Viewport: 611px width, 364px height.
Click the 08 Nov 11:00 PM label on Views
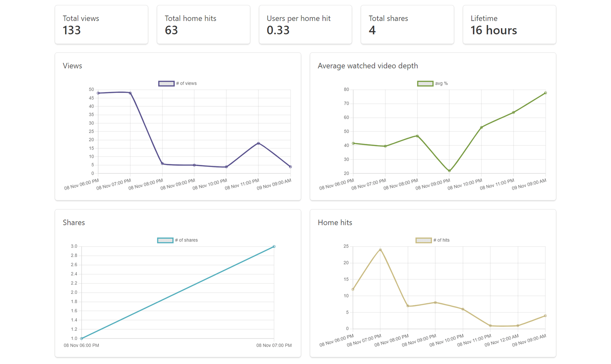click(242, 184)
